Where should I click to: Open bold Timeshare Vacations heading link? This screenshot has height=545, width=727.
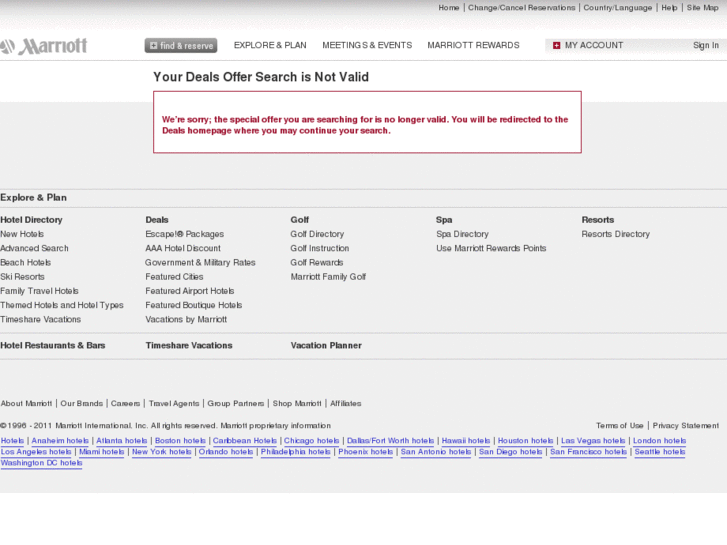[x=189, y=346]
